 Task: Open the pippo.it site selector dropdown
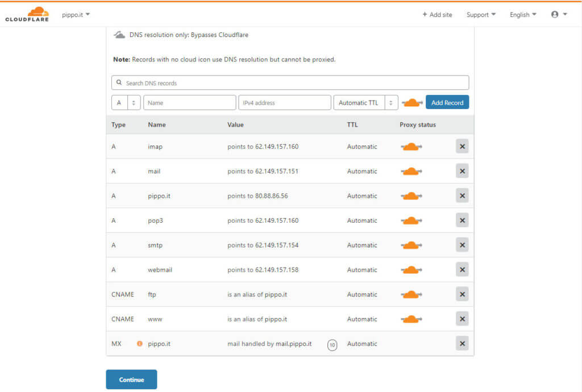(x=76, y=15)
